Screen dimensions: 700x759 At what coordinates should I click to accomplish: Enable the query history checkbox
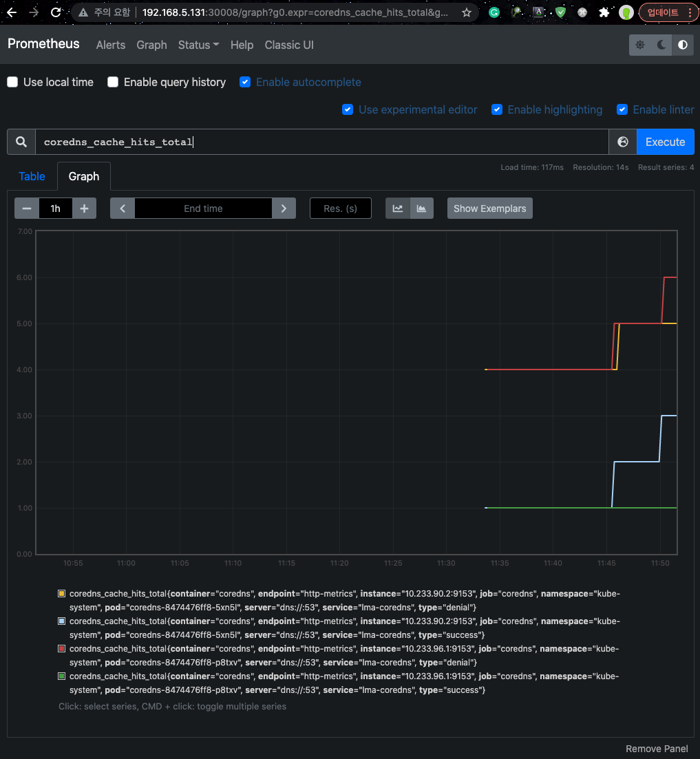(x=113, y=83)
